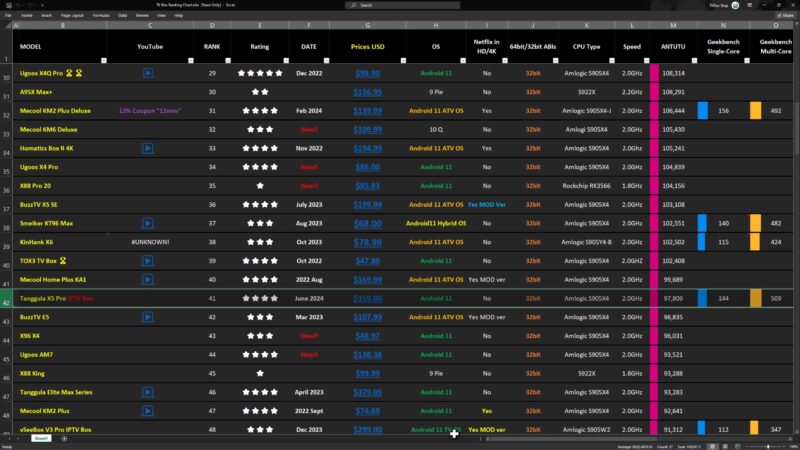Open the $359.00 price link for Tanggula X5 Pro
The height and width of the screenshot is (450, 800).
367,298
